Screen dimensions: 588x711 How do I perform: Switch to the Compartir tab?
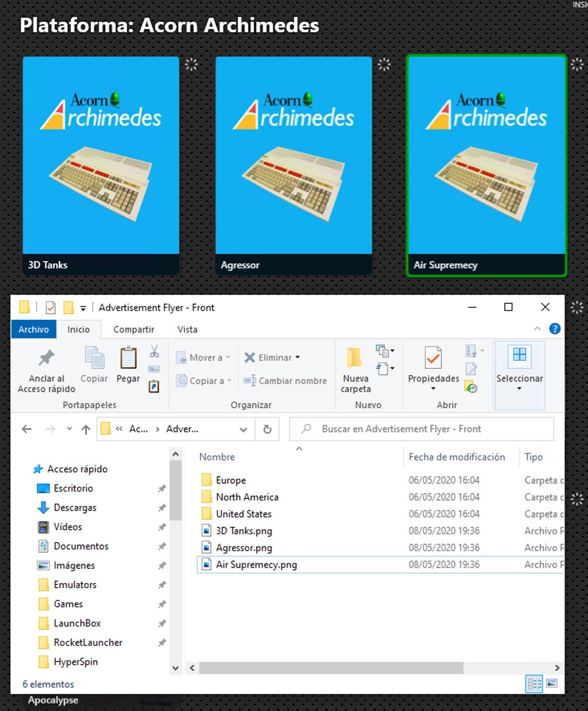coord(134,329)
